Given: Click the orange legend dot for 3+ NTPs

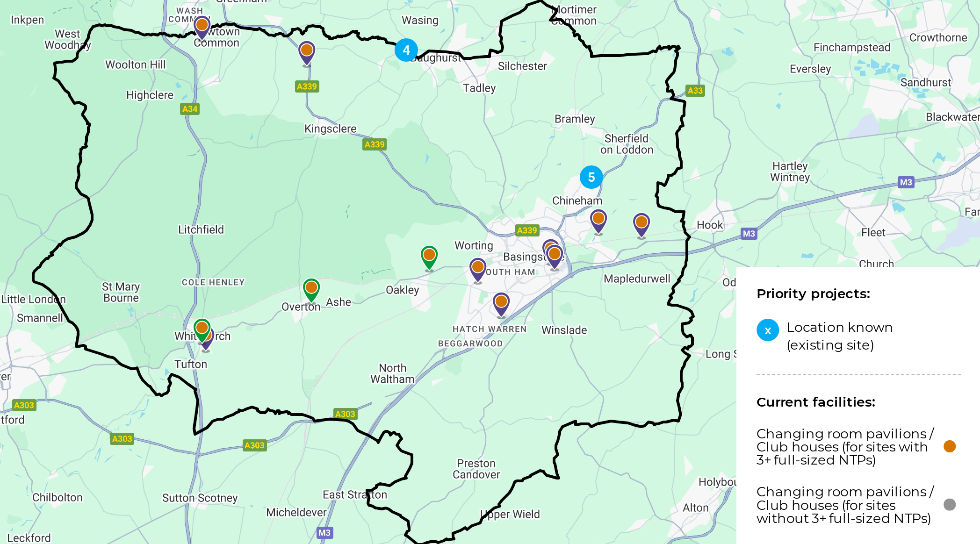Looking at the screenshot, I should click(950, 446).
